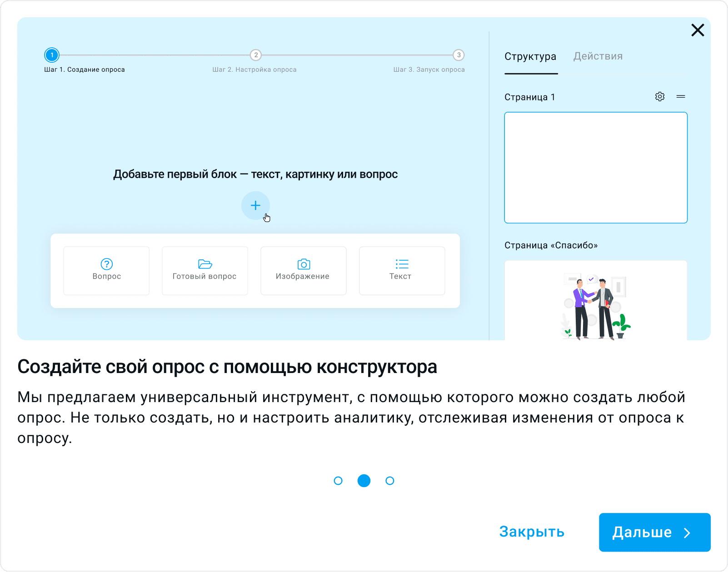The width and height of the screenshot is (728, 572).
Task: Click the Шаг 3. Запуск опроса label
Action: 429,70
